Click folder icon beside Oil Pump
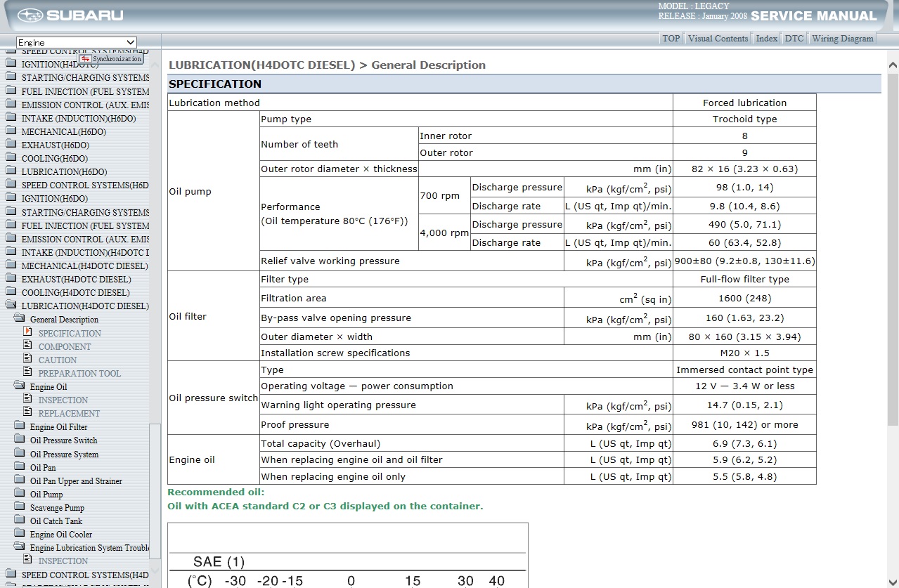Screen dimensions: 899x588 point(19,493)
